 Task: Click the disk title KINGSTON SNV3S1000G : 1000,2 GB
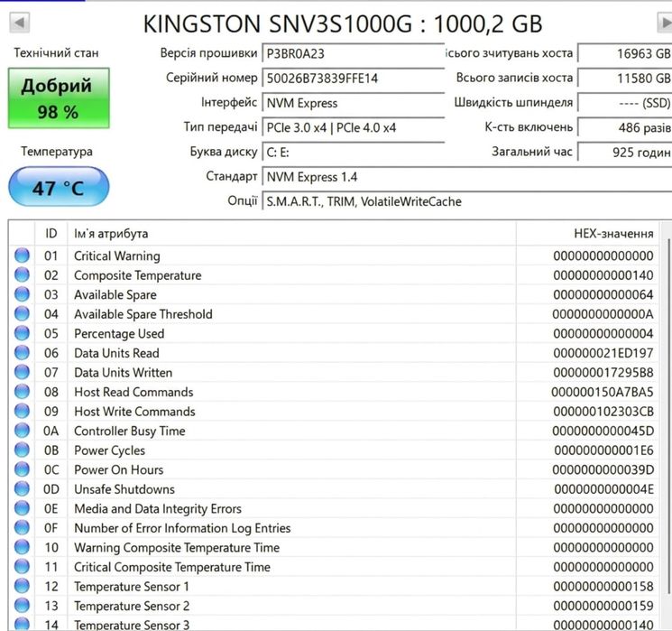point(343,23)
